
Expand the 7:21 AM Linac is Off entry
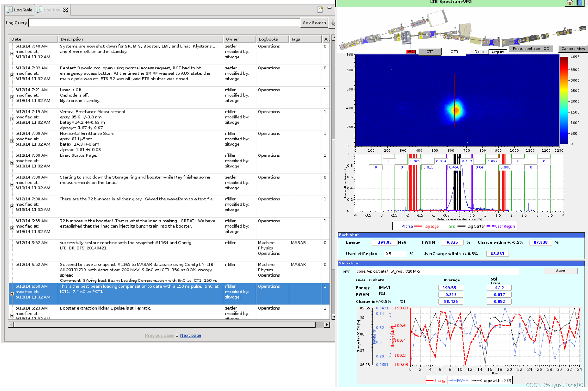point(12,97)
